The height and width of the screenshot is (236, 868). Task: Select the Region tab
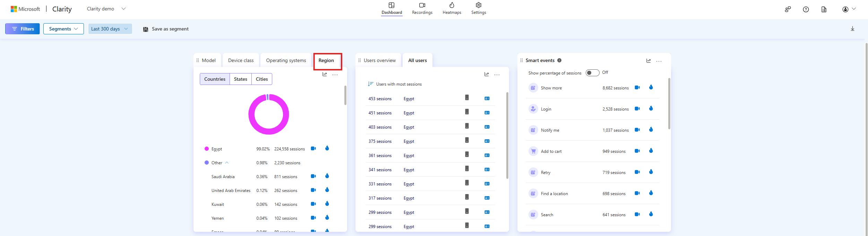326,60
